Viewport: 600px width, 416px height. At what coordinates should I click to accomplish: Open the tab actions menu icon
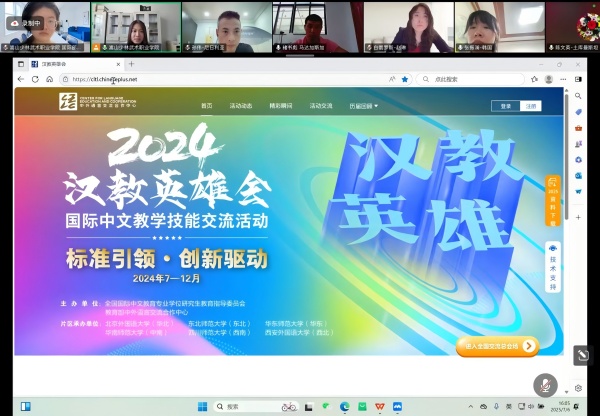(x=21, y=64)
